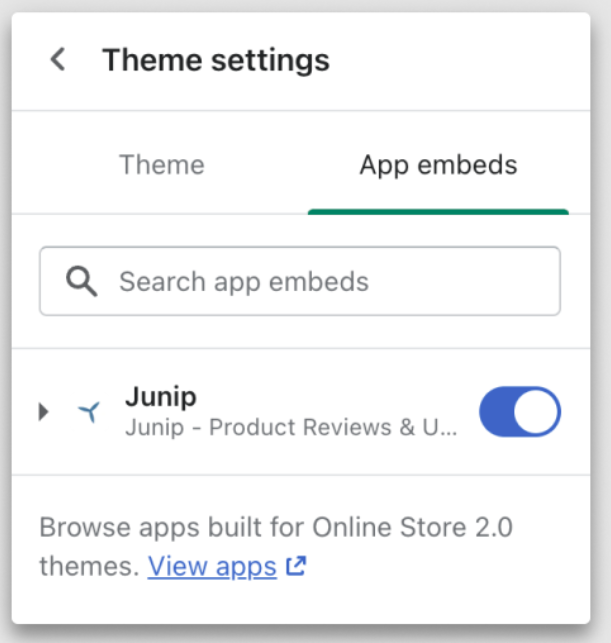
Task: Select the App embeds tab
Action: click(x=438, y=165)
